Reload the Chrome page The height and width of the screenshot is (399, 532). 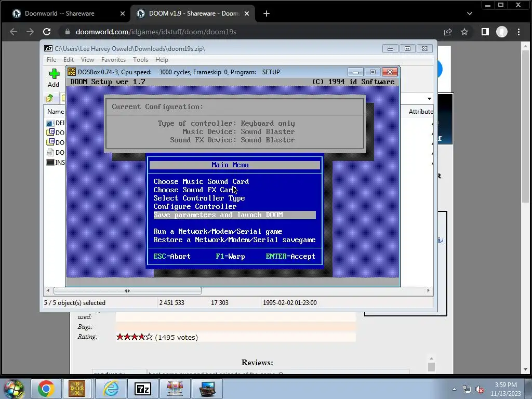[47, 32]
